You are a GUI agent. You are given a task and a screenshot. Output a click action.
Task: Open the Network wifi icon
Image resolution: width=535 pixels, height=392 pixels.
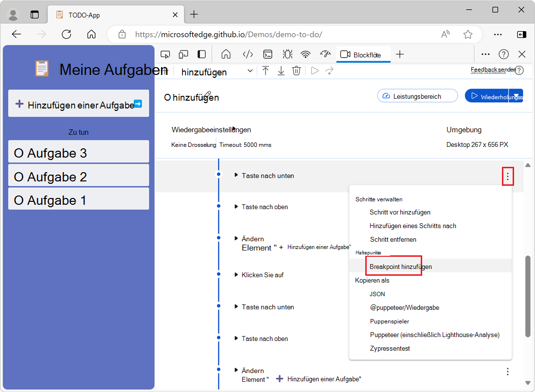(306, 54)
